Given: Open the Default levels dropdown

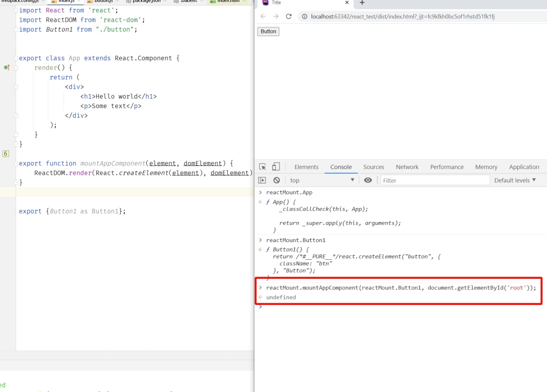Looking at the screenshot, I should pyautogui.click(x=515, y=180).
